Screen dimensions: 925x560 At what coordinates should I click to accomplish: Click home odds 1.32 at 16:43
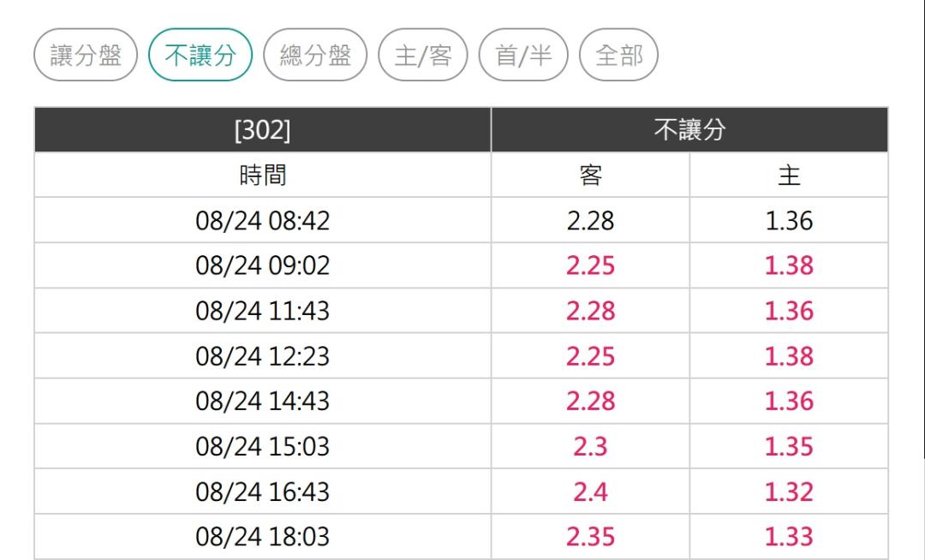coord(789,491)
